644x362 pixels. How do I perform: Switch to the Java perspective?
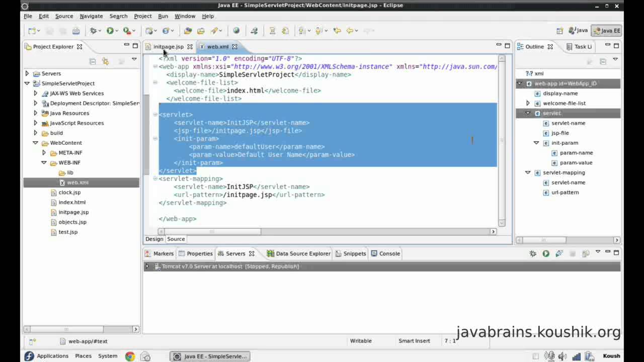pos(578,31)
